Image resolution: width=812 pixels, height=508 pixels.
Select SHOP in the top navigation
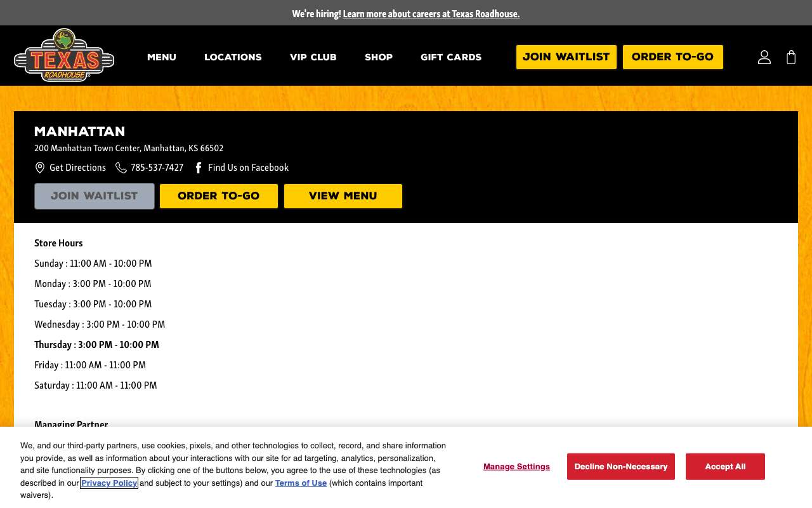pyautogui.click(x=379, y=57)
